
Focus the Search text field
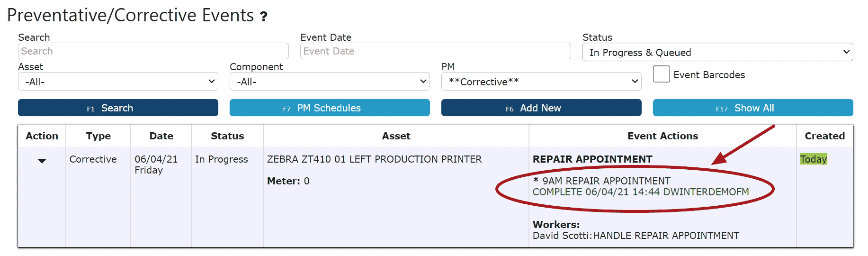tap(153, 51)
